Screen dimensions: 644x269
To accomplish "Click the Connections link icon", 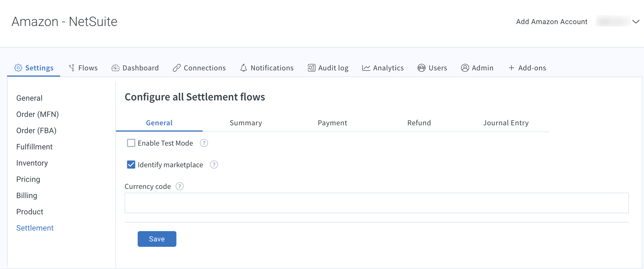I will pyautogui.click(x=177, y=68).
